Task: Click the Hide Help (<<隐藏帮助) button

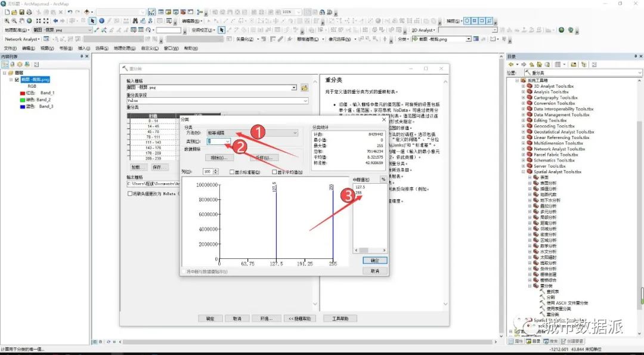Action: click(x=299, y=319)
